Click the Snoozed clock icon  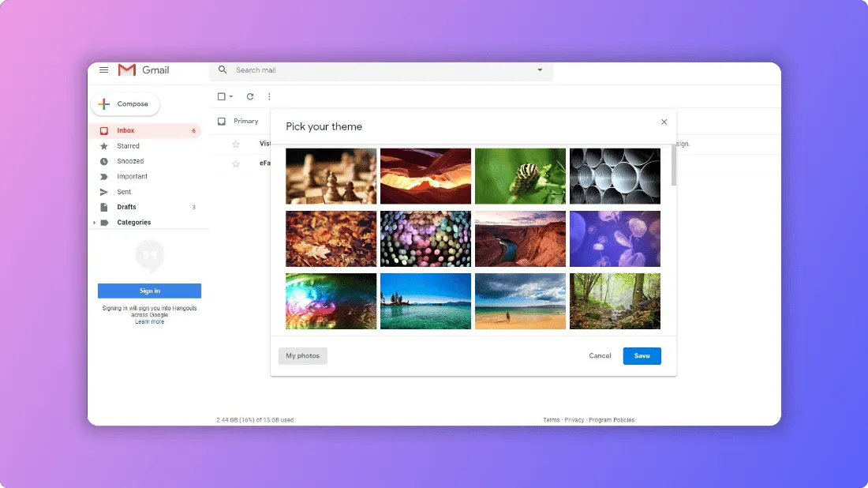click(104, 161)
